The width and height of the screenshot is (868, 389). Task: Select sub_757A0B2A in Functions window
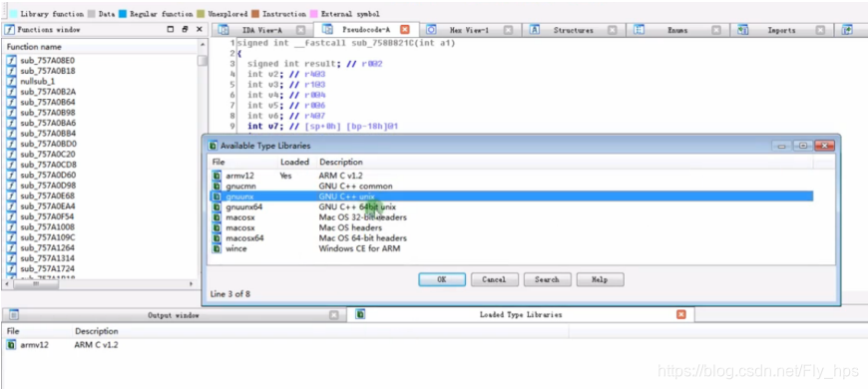(x=48, y=92)
